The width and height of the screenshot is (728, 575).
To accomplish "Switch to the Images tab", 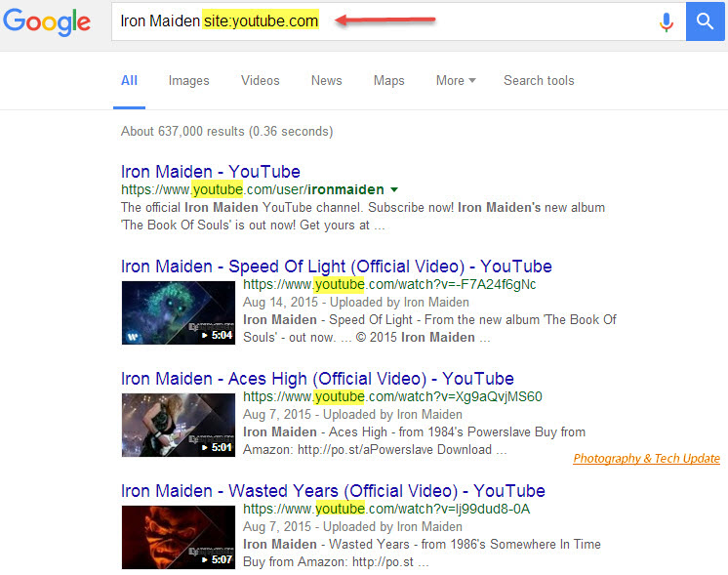I will point(189,81).
